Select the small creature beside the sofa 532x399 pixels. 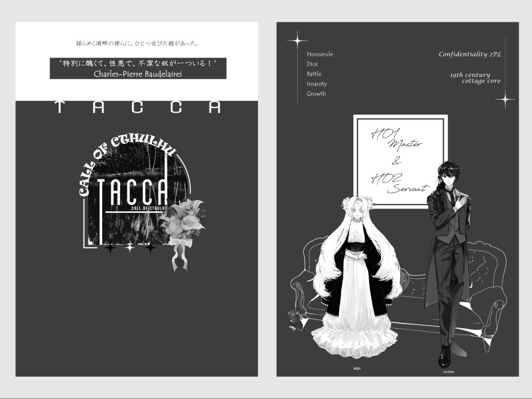tap(294, 319)
